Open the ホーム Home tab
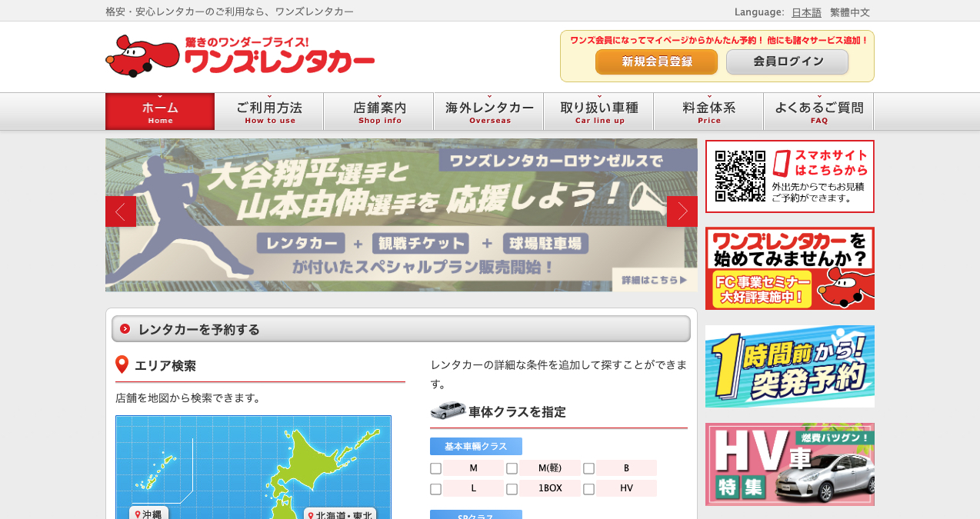Image resolution: width=980 pixels, height=519 pixels. pos(160,111)
